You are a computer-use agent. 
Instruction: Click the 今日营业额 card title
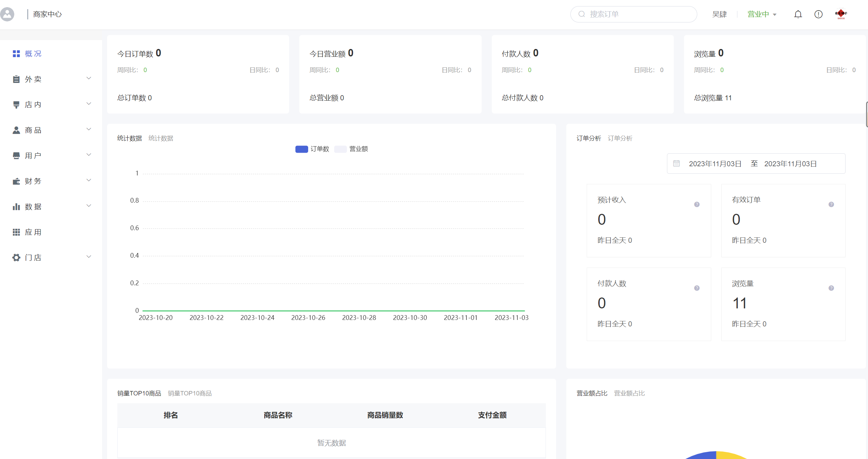click(327, 54)
